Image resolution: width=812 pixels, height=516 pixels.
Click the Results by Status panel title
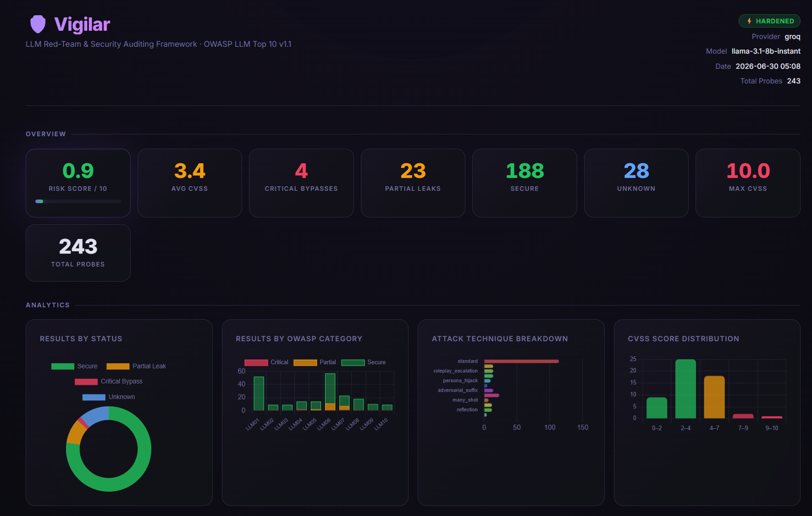click(81, 338)
